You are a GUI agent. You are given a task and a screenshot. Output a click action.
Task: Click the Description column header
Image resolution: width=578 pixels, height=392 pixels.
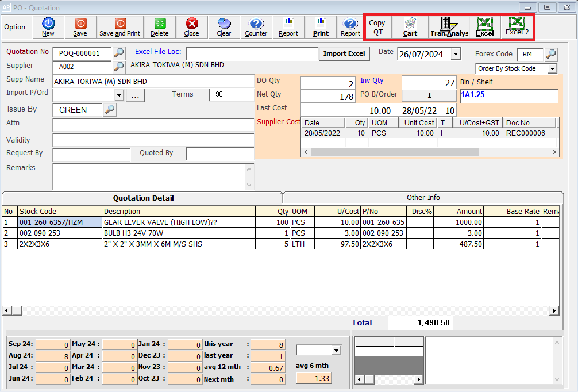click(179, 212)
